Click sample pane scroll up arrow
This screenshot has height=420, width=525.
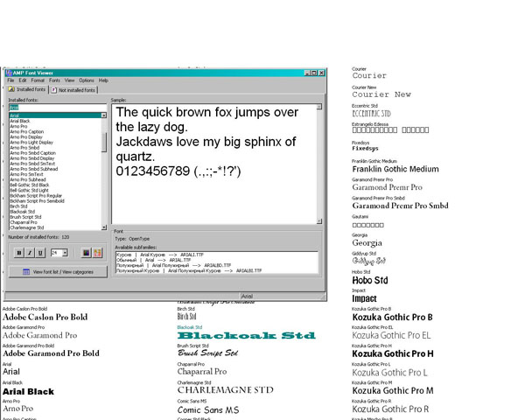point(319,107)
